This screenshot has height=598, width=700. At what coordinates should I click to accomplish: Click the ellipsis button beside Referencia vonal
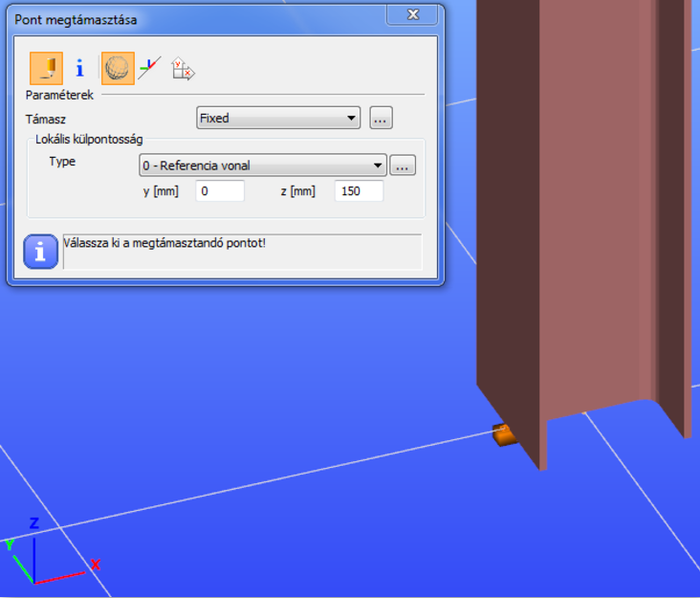(403, 166)
